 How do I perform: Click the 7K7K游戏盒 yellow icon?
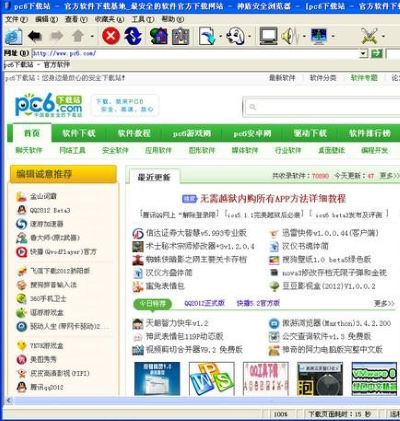(x=21, y=346)
